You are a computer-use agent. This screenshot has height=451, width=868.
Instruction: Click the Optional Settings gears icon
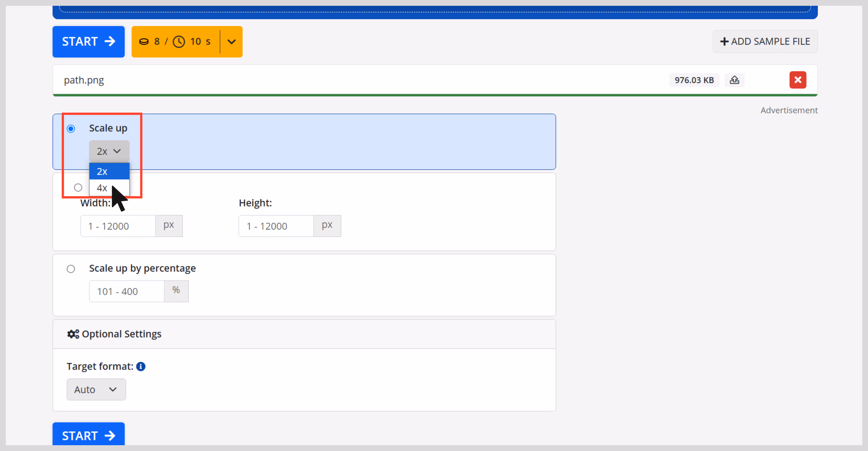pyautogui.click(x=73, y=334)
